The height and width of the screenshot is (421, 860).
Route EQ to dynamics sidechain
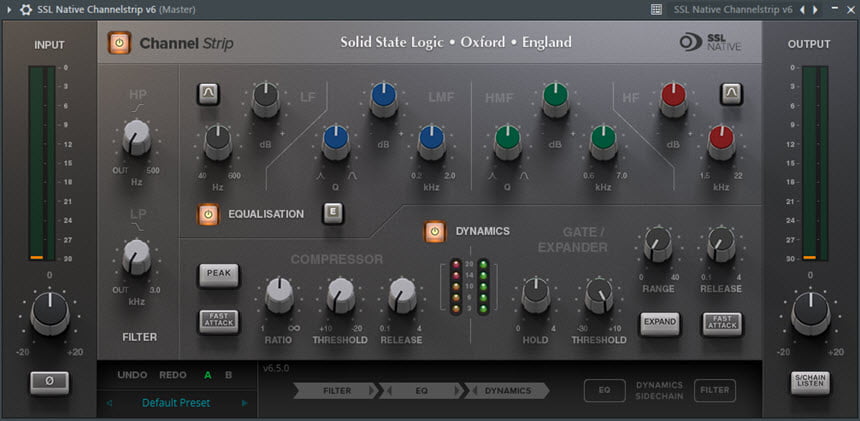tap(604, 390)
